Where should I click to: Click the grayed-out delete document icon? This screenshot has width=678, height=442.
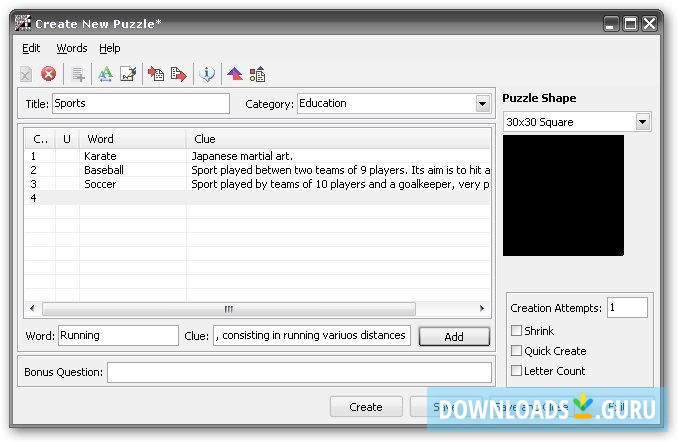click(26, 74)
